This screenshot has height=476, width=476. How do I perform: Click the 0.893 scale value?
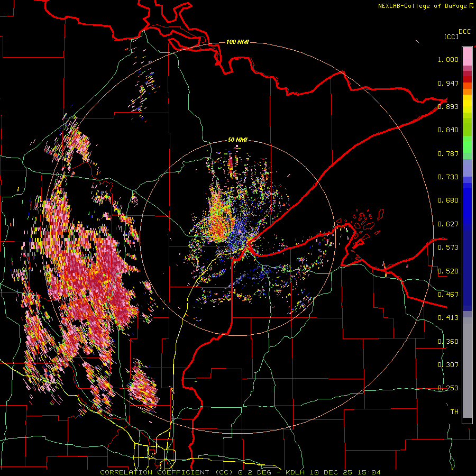448,106
